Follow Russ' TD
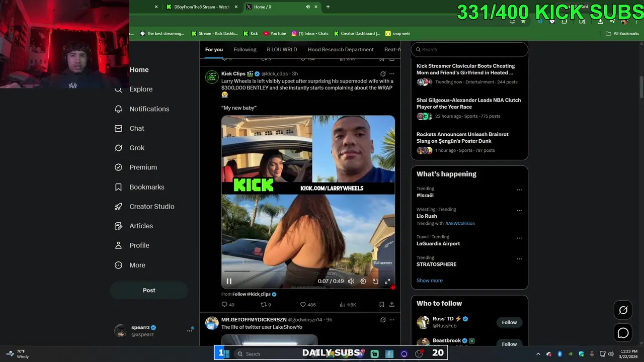The width and height of the screenshot is (644, 362). pos(509,322)
